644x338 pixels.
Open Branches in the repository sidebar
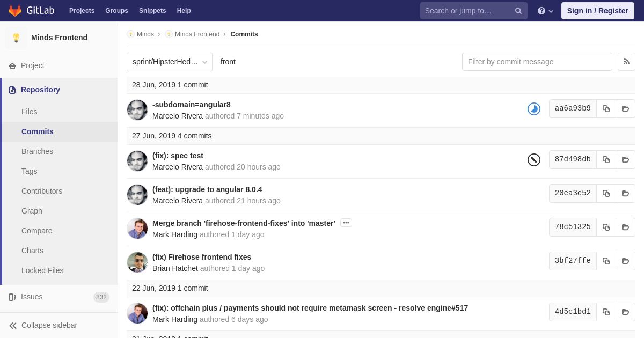37,151
